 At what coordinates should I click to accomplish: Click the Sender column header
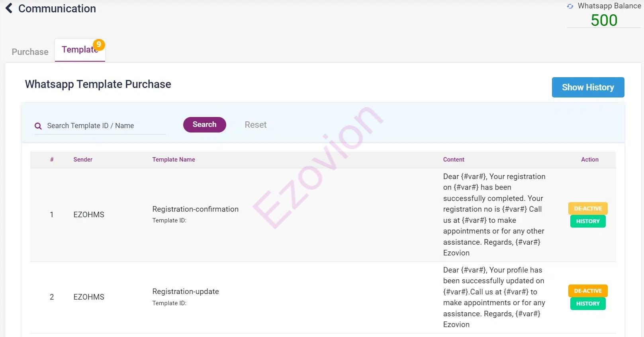point(83,160)
